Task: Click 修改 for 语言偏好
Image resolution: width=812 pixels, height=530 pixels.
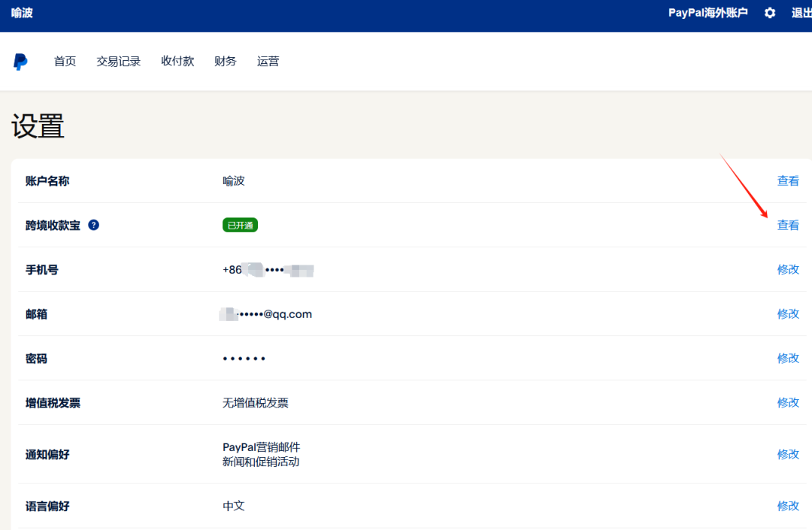Action: pyautogui.click(x=788, y=506)
